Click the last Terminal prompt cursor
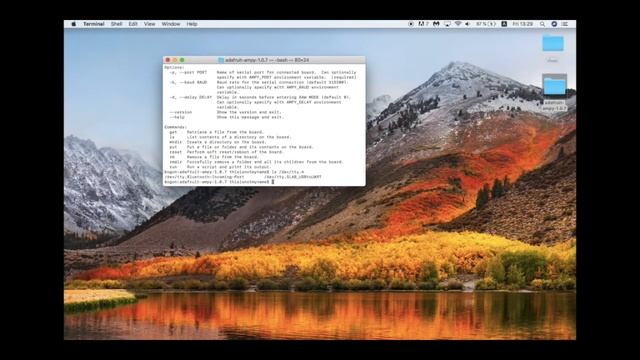The height and width of the screenshot is (360, 640). [x=273, y=182]
